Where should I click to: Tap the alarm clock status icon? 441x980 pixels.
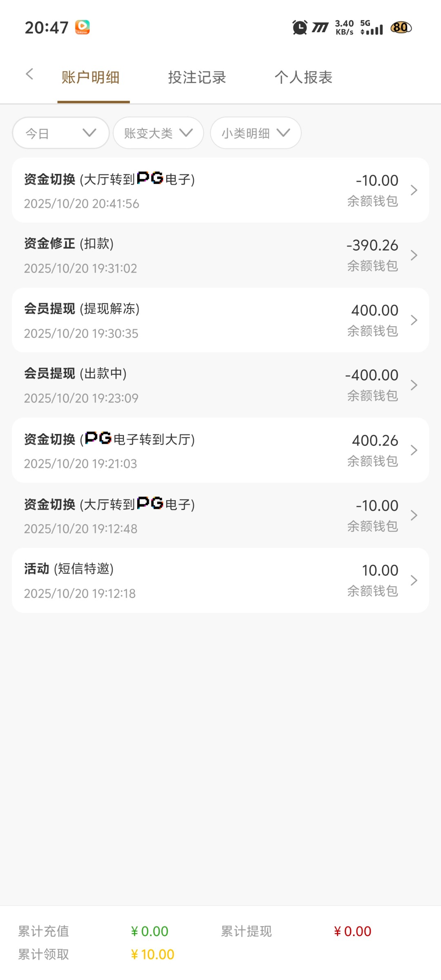click(300, 28)
